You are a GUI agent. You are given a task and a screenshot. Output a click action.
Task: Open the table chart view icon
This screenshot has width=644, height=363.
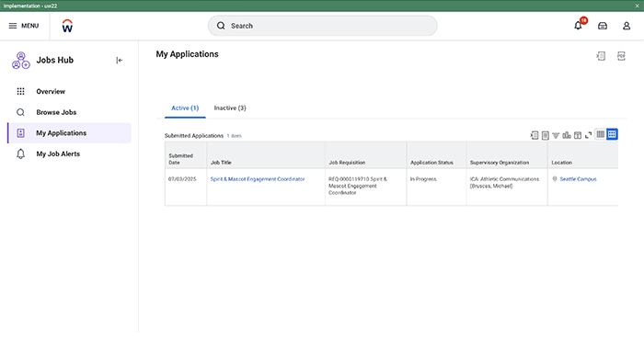567,135
